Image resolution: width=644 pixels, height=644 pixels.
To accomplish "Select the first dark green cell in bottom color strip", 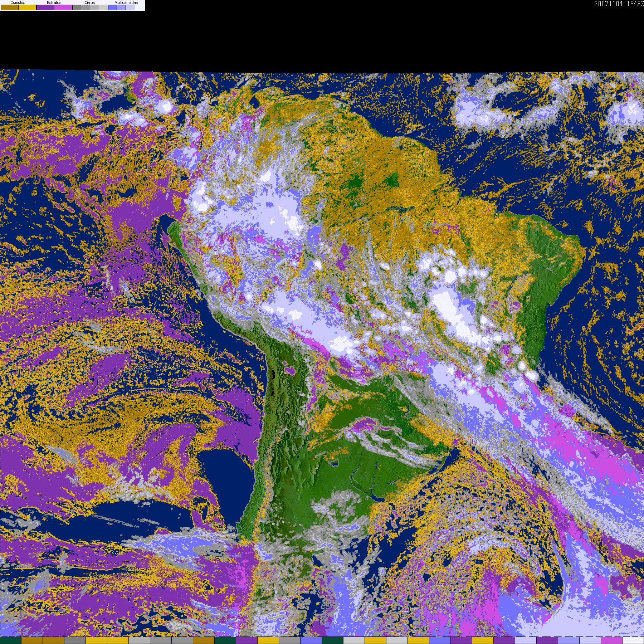I will (x=11, y=640).
